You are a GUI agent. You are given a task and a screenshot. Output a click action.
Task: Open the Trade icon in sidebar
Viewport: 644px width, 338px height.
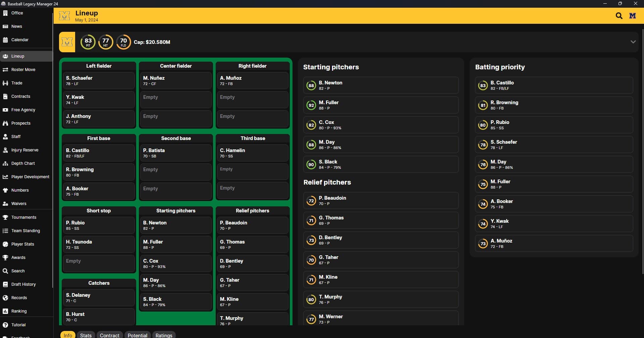[5, 83]
